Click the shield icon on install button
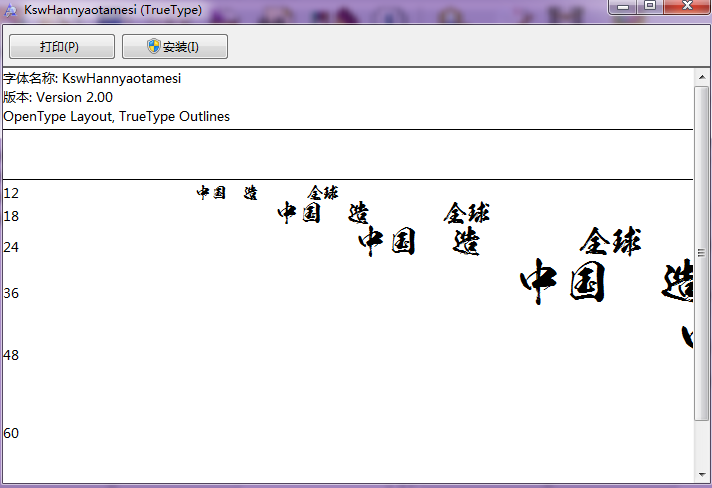Viewport: 712px width, 488px height. pyautogui.click(x=153, y=47)
